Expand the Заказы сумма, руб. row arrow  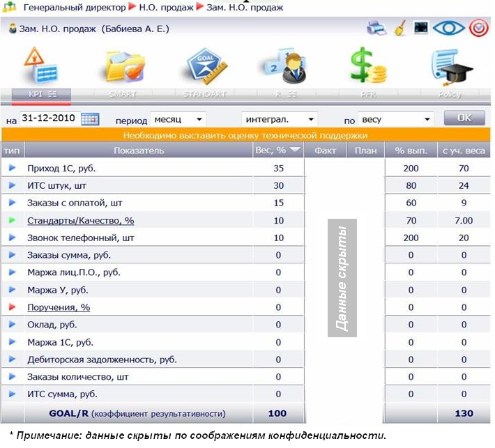pyautogui.click(x=12, y=254)
